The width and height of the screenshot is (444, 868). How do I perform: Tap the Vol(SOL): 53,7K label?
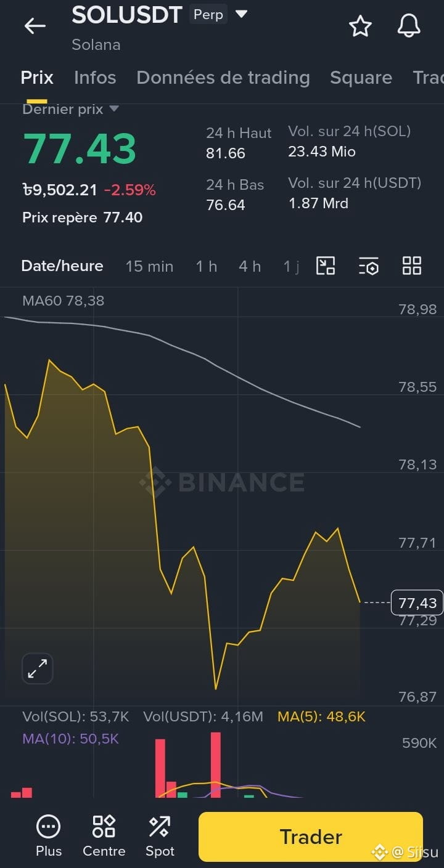[x=76, y=716]
